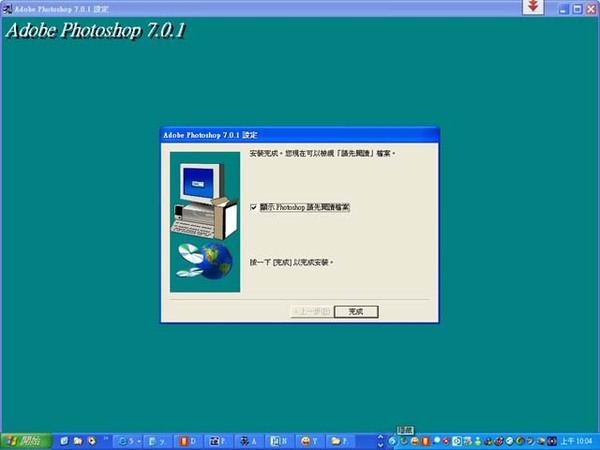Screen dimensions: 600x450
Task: Switch to the 'y' document taskbar button
Action: [x=159, y=441]
